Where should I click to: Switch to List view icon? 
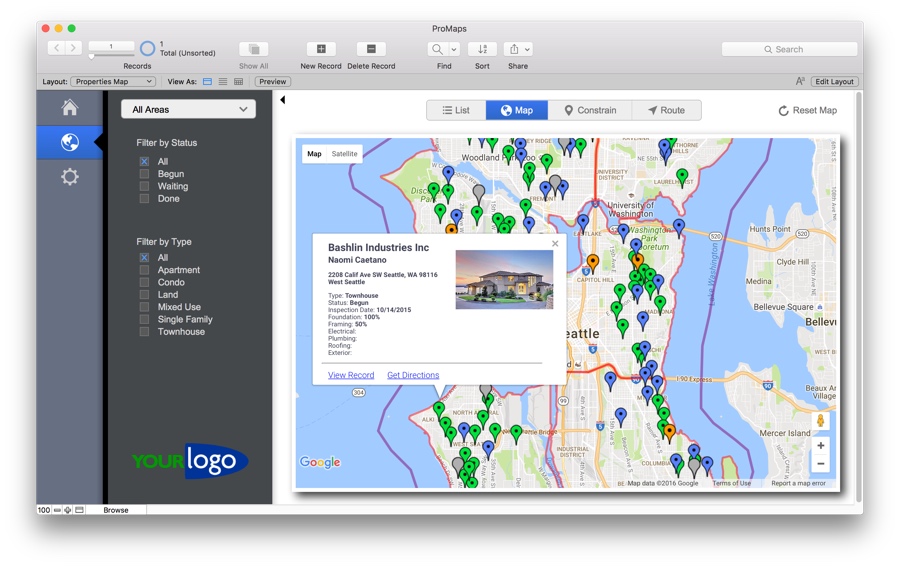tap(223, 81)
